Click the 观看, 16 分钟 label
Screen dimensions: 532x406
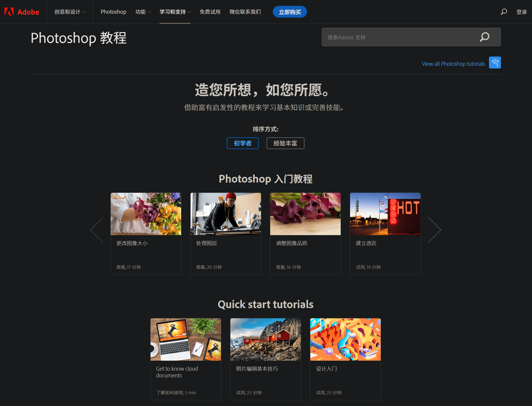click(288, 267)
